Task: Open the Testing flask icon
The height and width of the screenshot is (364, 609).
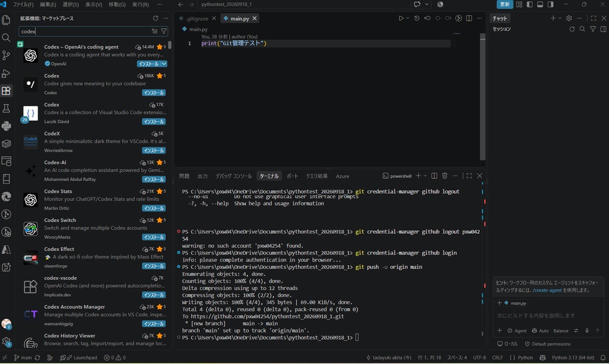Action: coord(6,108)
